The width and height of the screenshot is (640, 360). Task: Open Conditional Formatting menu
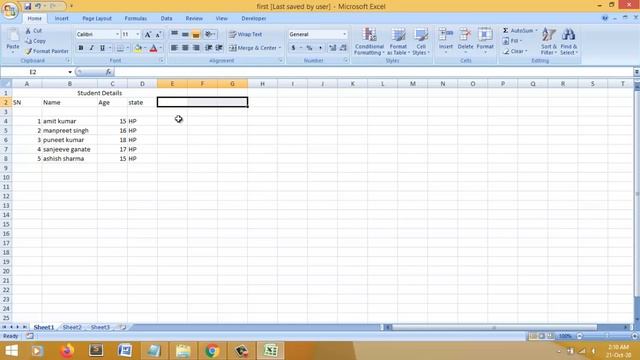tap(369, 41)
